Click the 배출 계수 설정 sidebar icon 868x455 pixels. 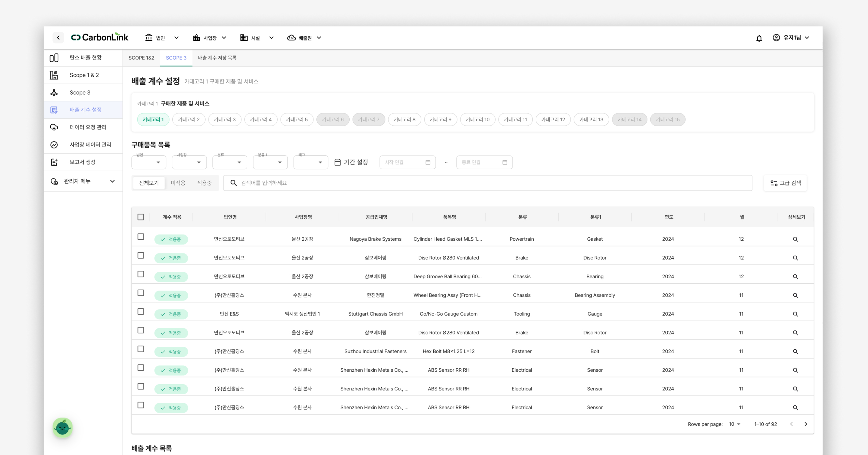(54, 110)
